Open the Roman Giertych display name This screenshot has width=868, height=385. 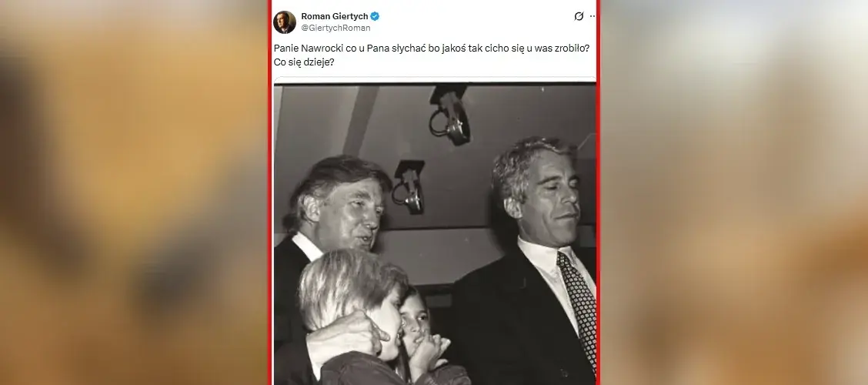335,16
